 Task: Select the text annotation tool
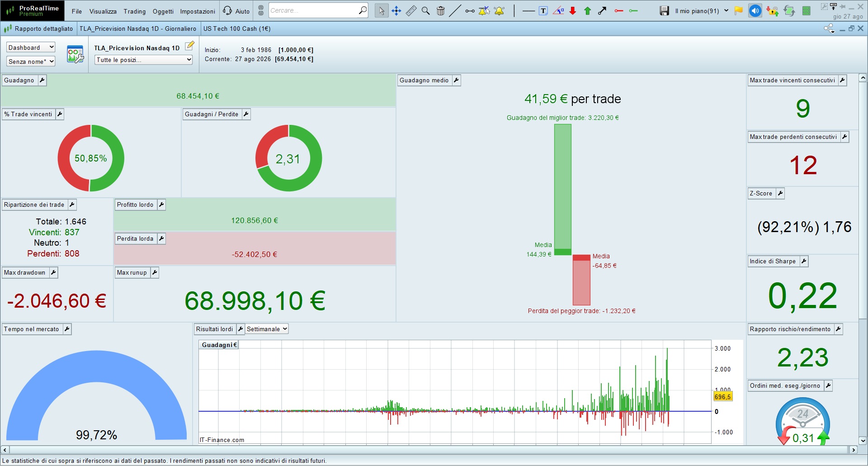coord(543,11)
